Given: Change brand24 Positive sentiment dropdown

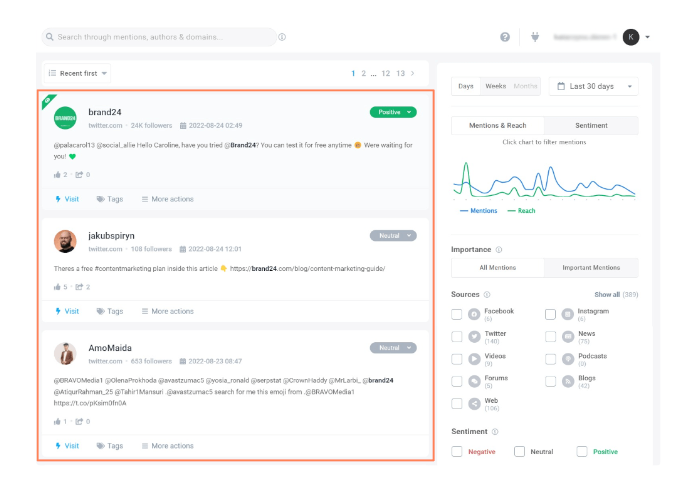Looking at the screenshot, I should click(393, 112).
